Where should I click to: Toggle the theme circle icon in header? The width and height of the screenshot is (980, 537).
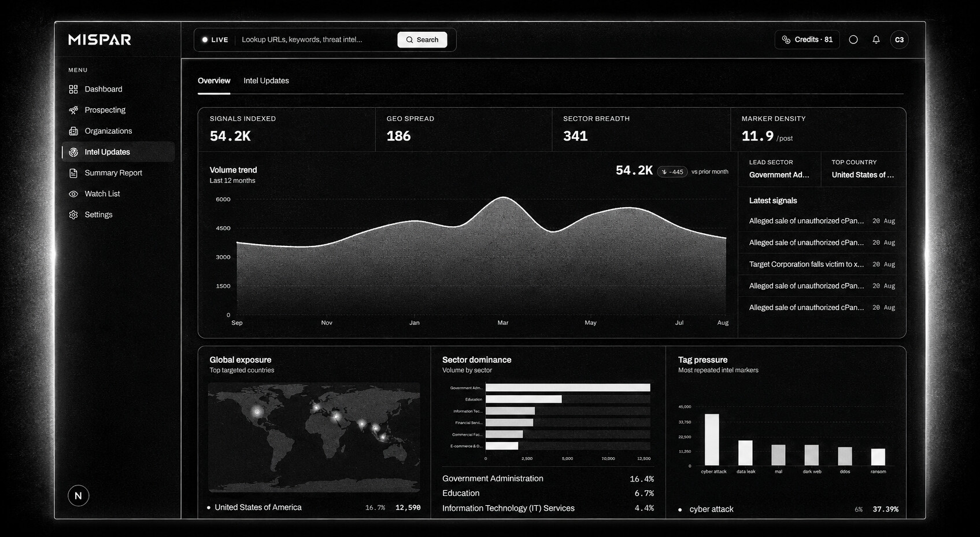853,39
